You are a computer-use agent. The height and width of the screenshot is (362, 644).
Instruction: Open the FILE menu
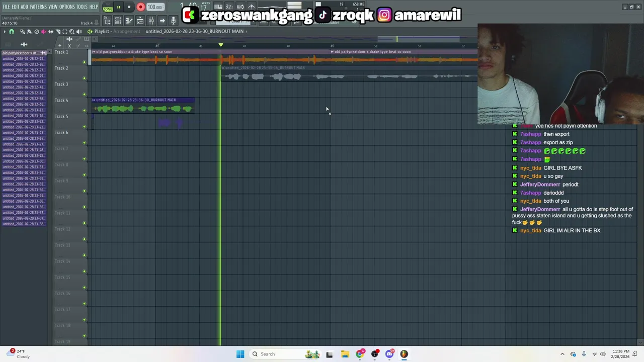6,7
